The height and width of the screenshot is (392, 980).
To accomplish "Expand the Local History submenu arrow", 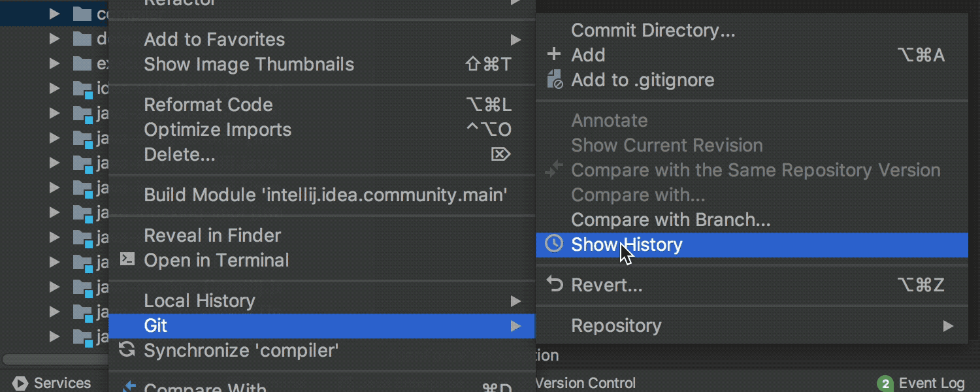I will (515, 301).
